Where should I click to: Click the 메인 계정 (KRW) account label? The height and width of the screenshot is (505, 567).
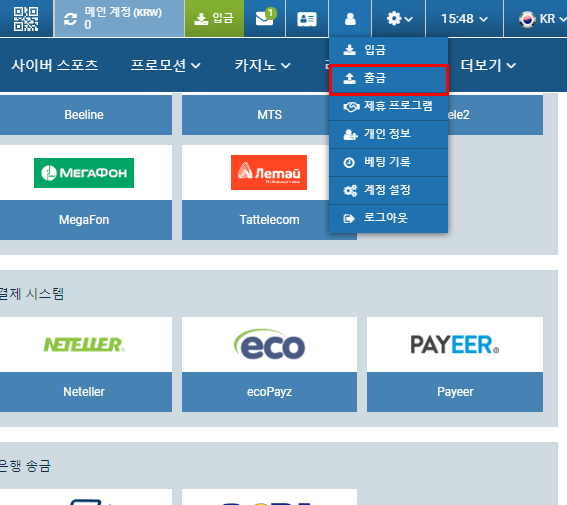[x=123, y=12]
